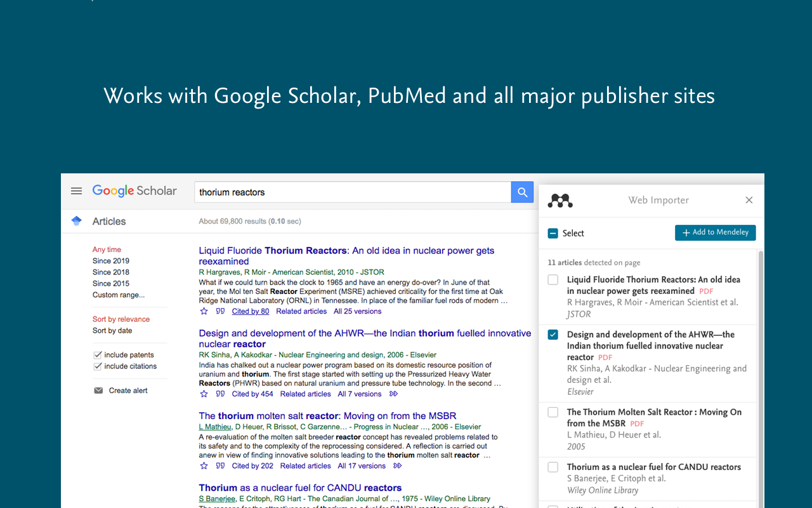Open All 25 versions link
This screenshot has height=508, width=812.
[358, 311]
